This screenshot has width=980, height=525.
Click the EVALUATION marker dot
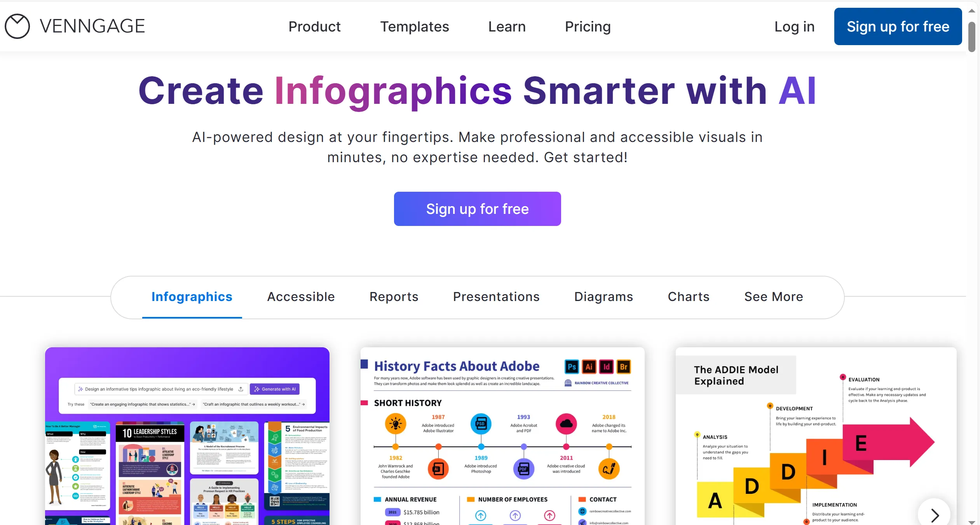842,377
